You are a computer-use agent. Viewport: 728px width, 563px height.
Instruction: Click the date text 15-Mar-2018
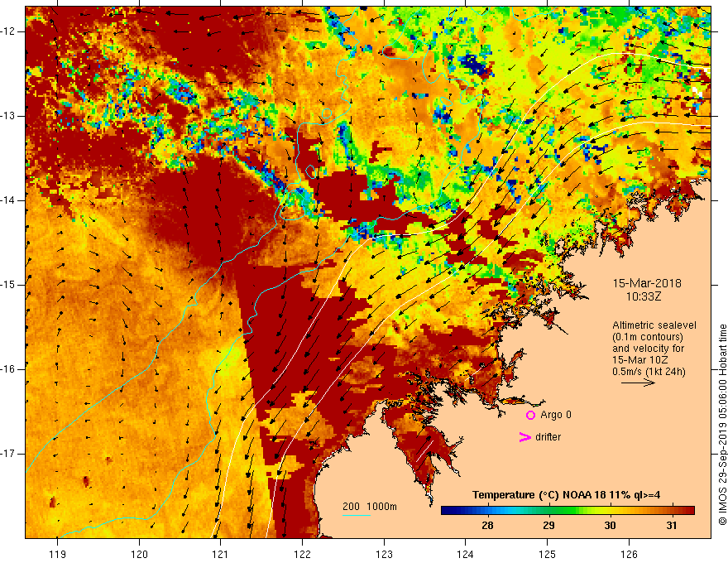(647, 283)
